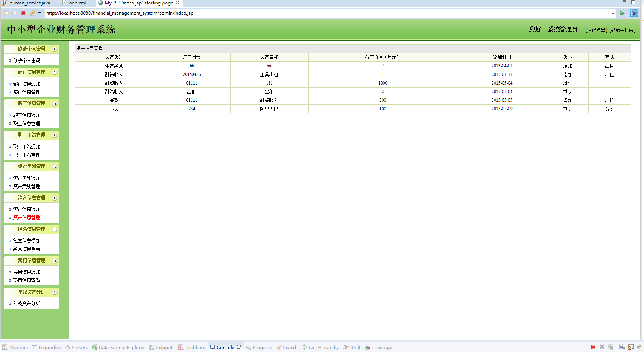Open the 职工工资添加 link
Image resolution: width=644 pixels, height=352 pixels.
click(27, 147)
